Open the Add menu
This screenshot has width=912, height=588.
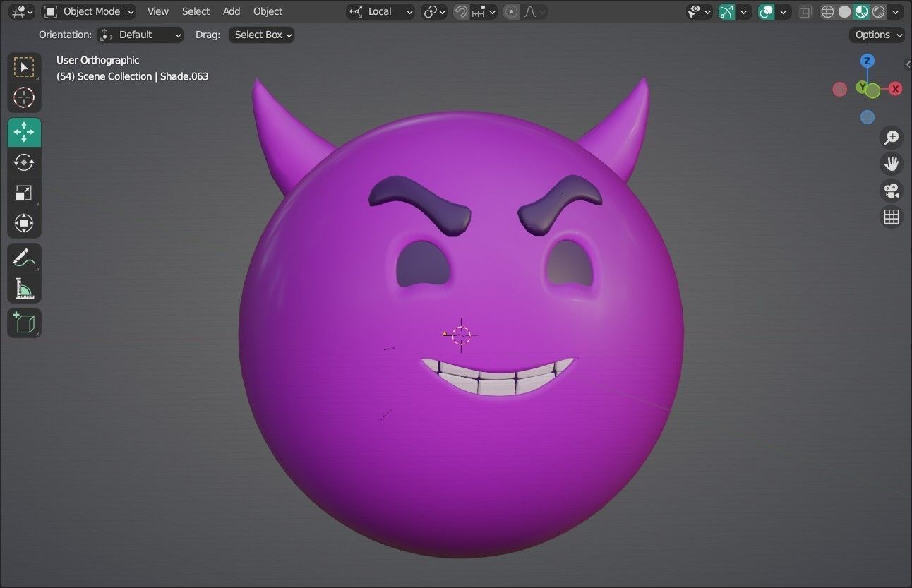pyautogui.click(x=232, y=11)
